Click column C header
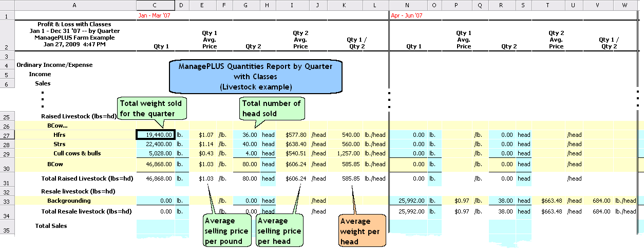This screenshot has width=644, height=249. click(x=156, y=5)
